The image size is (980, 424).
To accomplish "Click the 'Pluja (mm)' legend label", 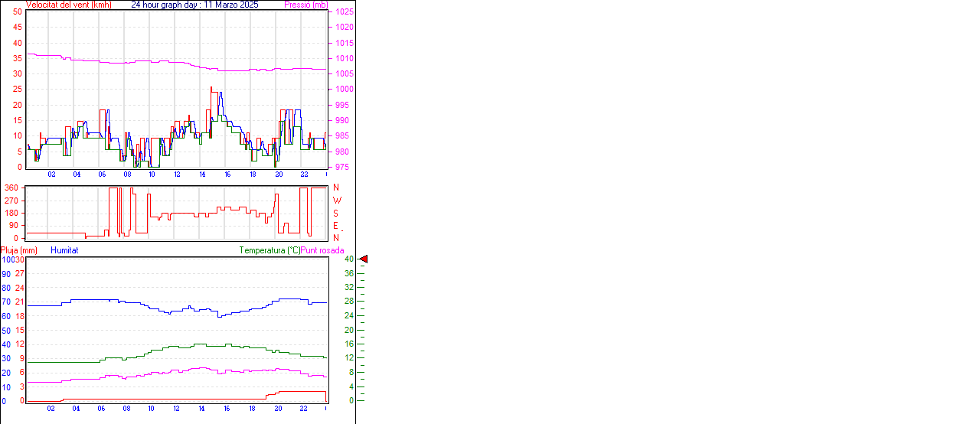I will [x=19, y=250].
